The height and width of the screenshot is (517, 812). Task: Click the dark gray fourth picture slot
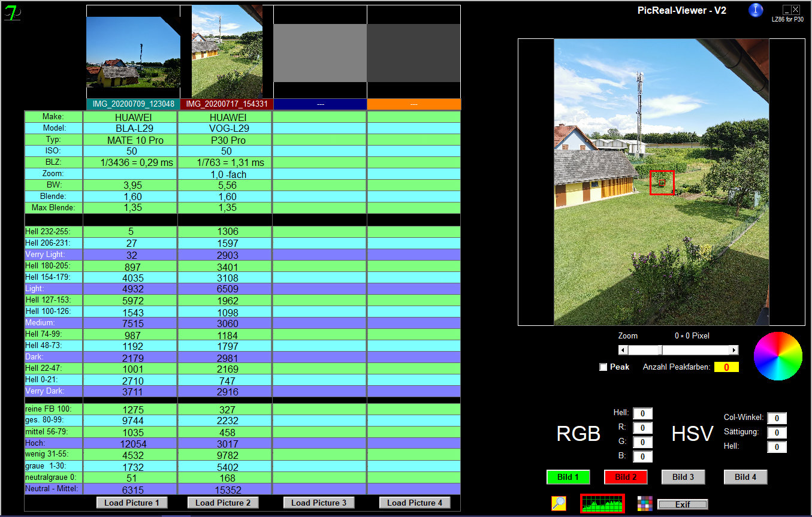click(x=413, y=52)
